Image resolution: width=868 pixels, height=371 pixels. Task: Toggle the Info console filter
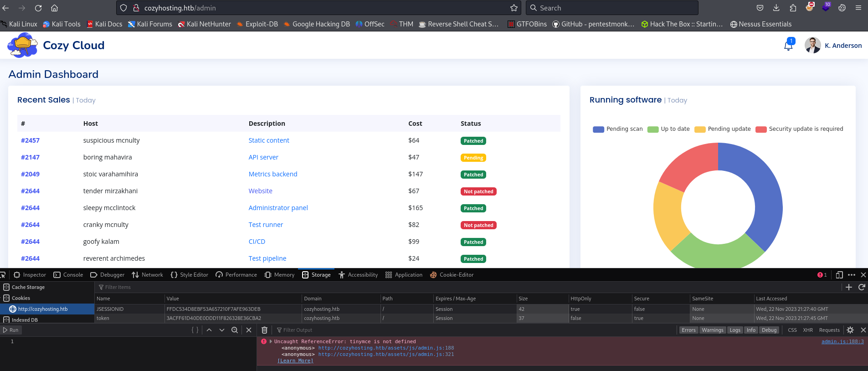point(751,330)
